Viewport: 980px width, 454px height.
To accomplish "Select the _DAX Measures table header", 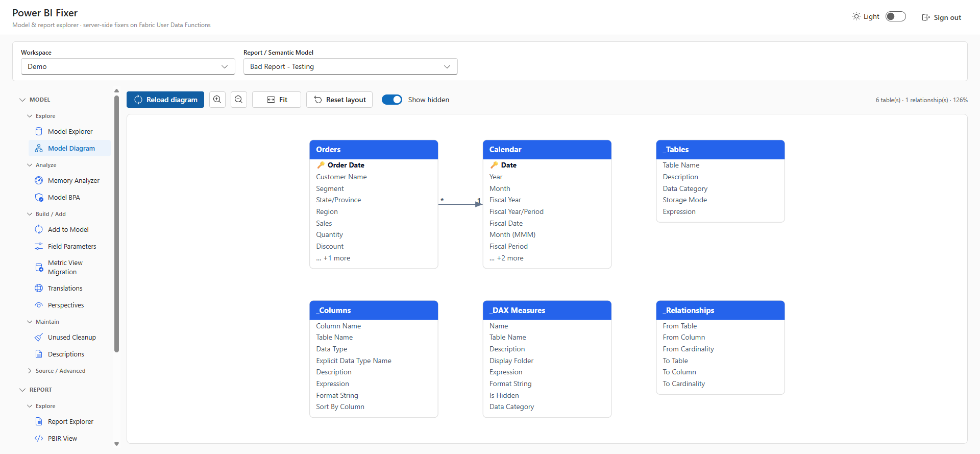I will (x=547, y=310).
